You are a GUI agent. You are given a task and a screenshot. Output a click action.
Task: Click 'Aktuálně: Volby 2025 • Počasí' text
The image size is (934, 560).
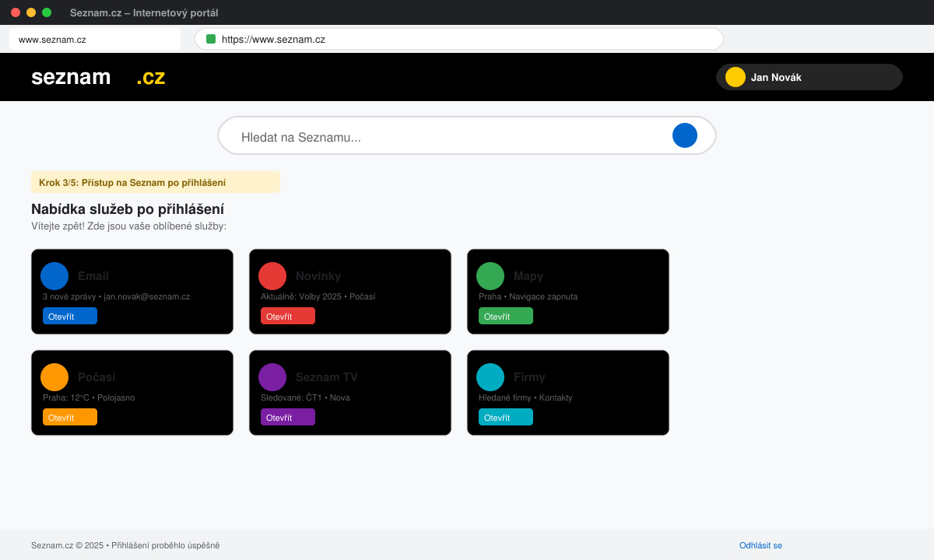click(x=318, y=296)
